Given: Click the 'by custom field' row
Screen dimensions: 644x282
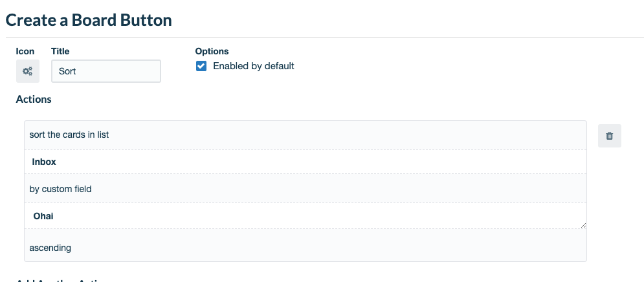Looking at the screenshot, I should 305,189.
